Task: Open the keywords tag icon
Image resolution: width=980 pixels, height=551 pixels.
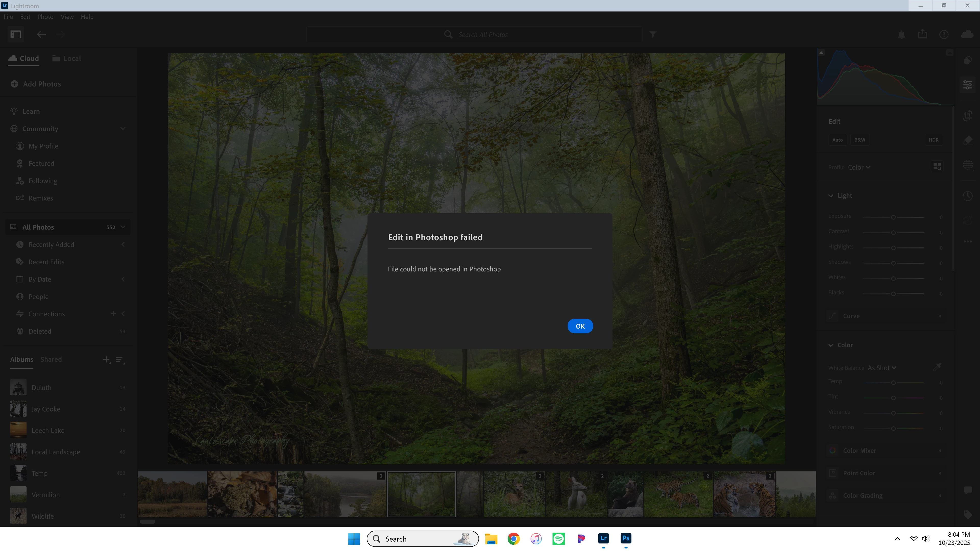Action: 967,515
